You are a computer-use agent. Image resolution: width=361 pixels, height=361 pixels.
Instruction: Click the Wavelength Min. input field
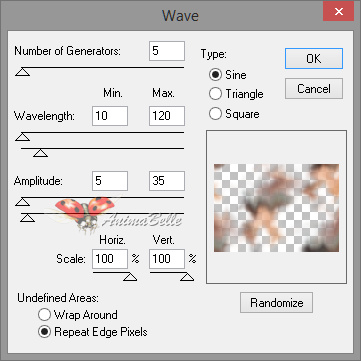[x=110, y=116]
